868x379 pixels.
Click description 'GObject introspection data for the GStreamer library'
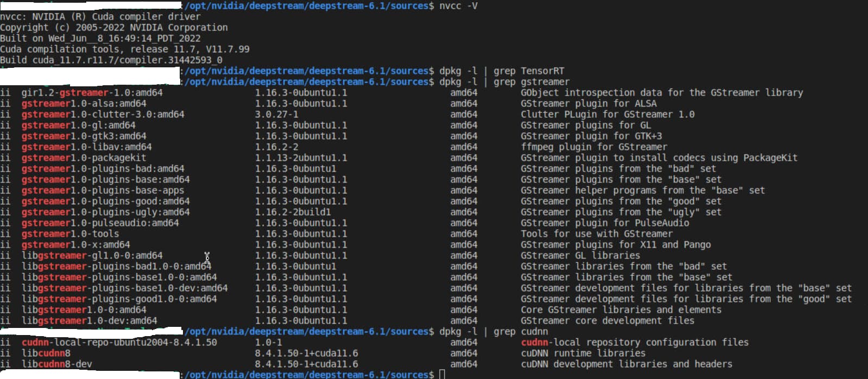coord(662,93)
